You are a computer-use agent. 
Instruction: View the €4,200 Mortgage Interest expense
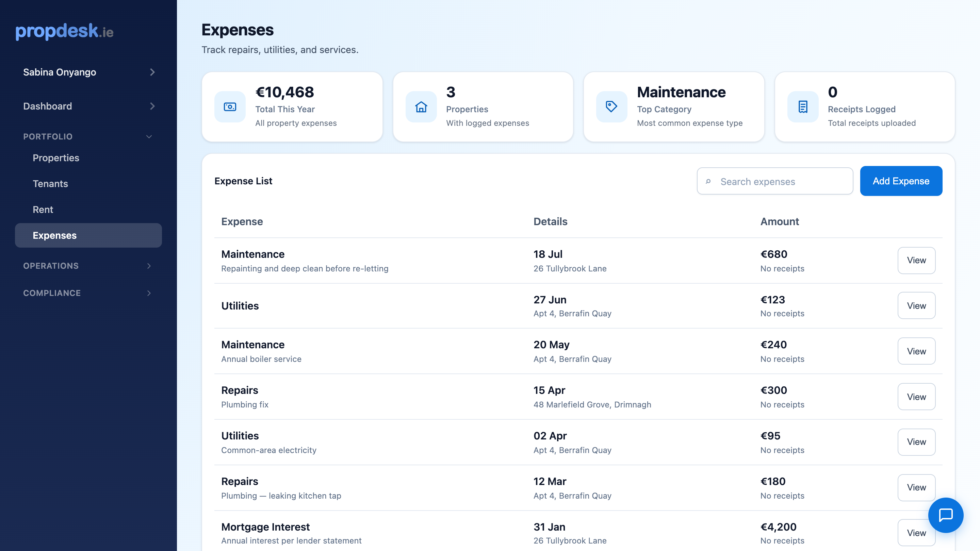tap(916, 533)
